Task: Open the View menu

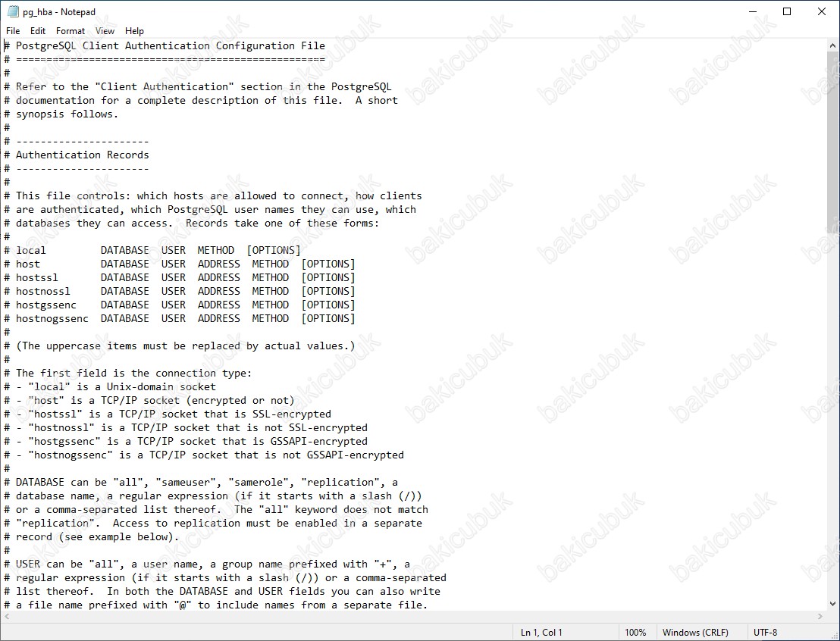Action: coord(105,31)
